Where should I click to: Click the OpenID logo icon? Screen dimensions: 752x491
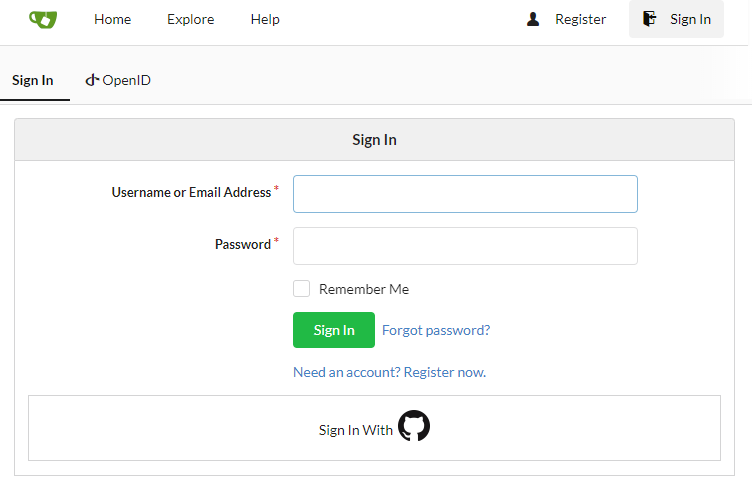[x=92, y=80]
